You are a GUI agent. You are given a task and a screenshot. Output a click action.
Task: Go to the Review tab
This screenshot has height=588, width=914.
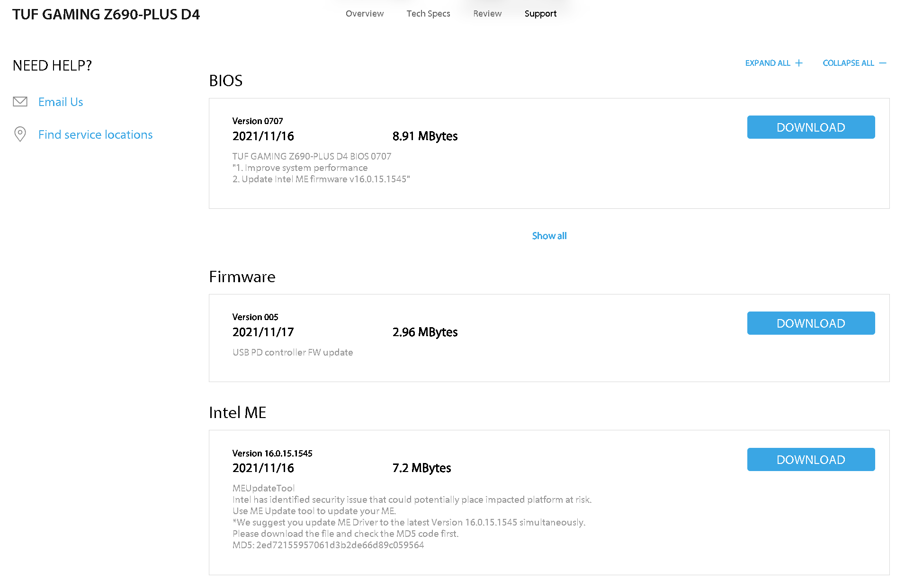(487, 14)
